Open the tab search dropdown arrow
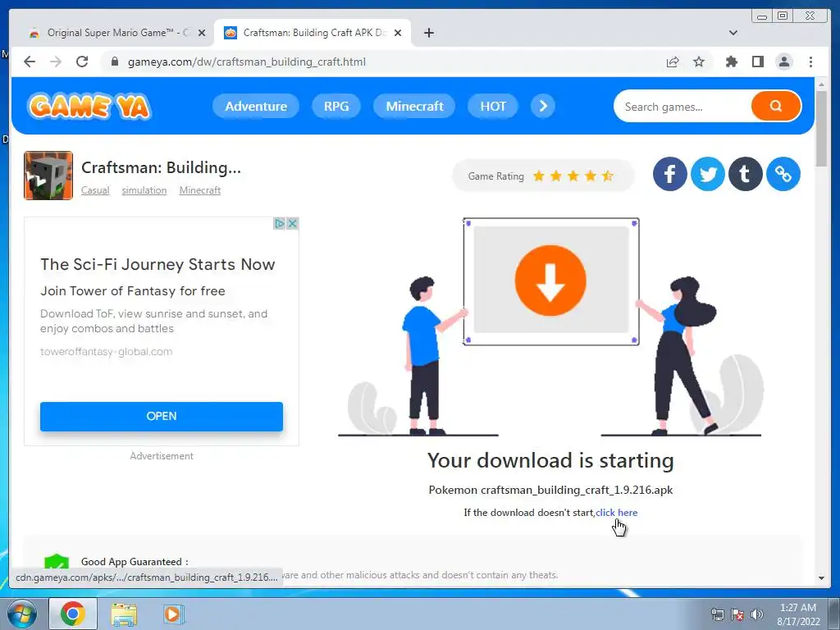 pos(733,33)
